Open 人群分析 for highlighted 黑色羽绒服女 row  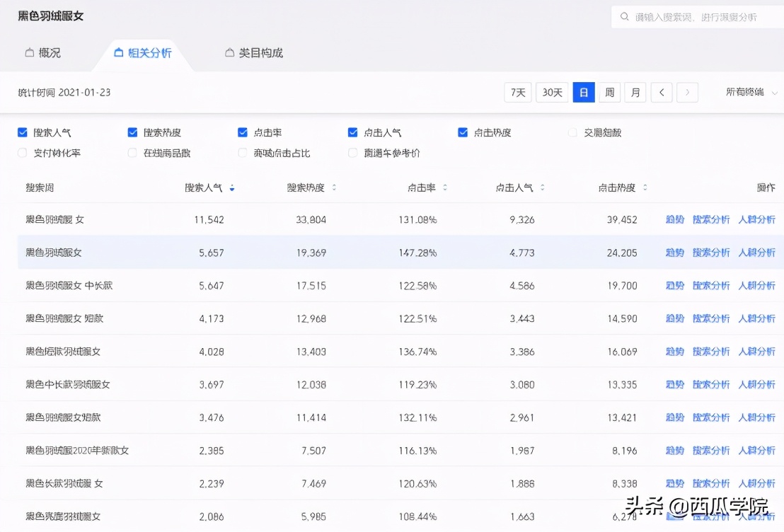click(x=756, y=253)
